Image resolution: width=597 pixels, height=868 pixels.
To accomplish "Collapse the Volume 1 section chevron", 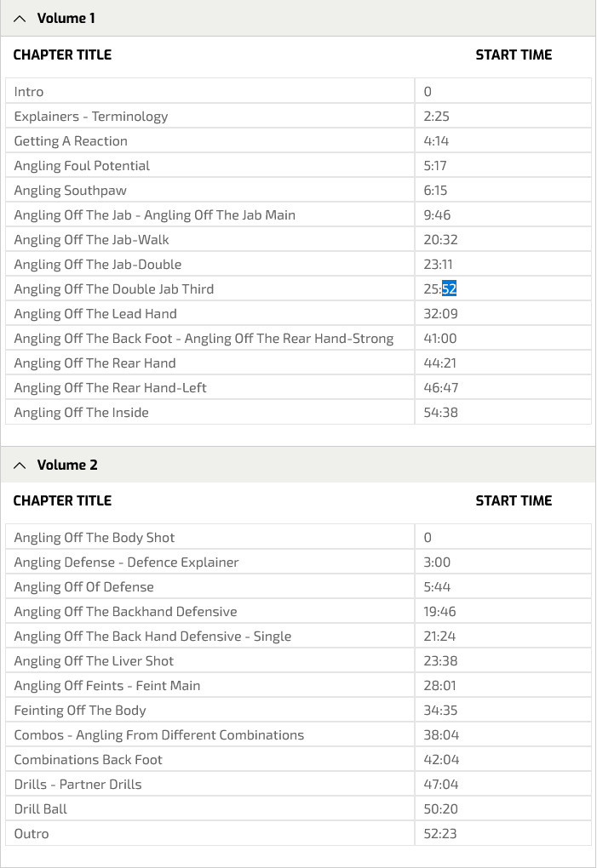I will point(20,19).
